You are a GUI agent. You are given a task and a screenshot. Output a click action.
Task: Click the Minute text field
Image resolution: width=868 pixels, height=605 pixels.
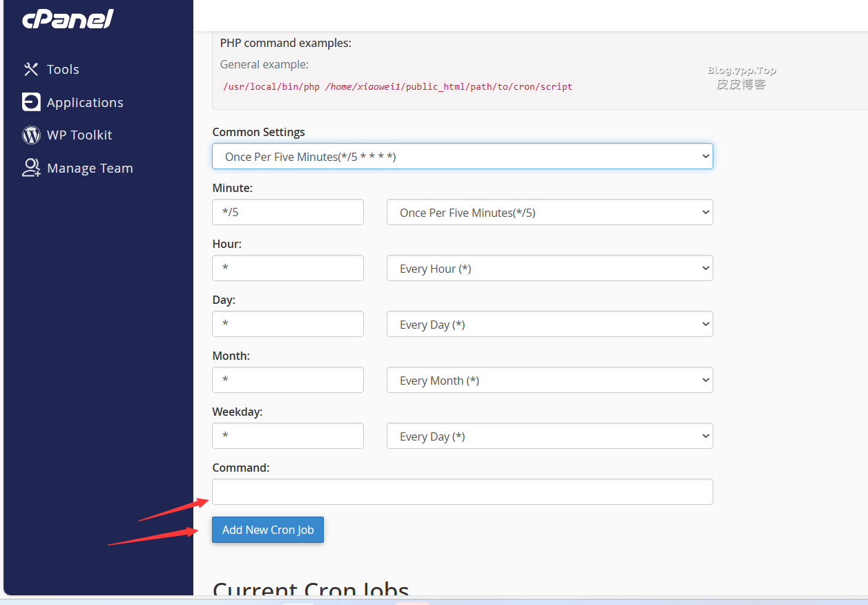(287, 213)
